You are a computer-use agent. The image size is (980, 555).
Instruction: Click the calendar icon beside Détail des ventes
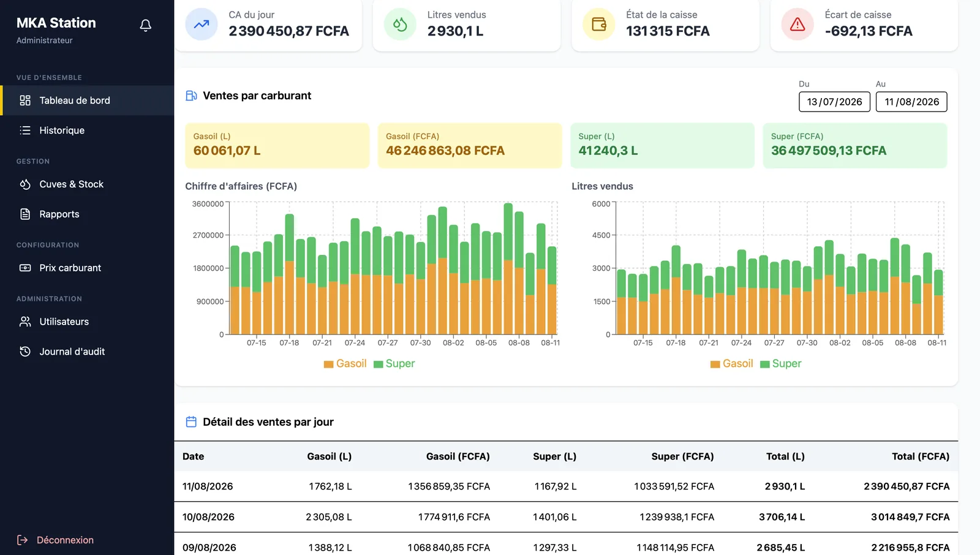[x=191, y=422]
